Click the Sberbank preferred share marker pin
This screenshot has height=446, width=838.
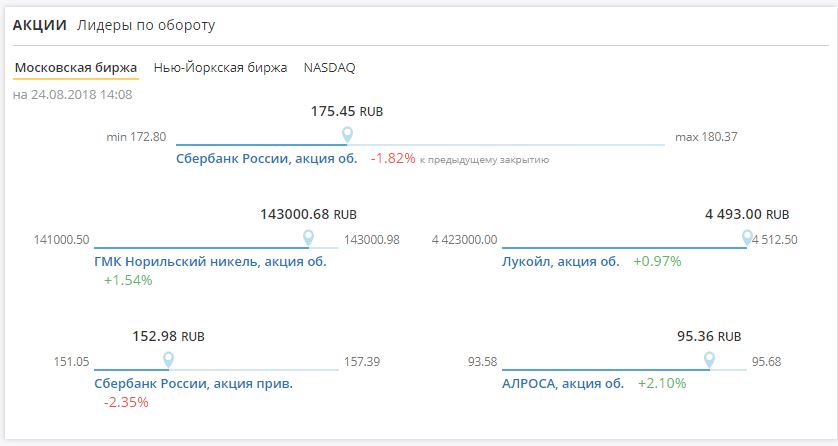click(168, 359)
